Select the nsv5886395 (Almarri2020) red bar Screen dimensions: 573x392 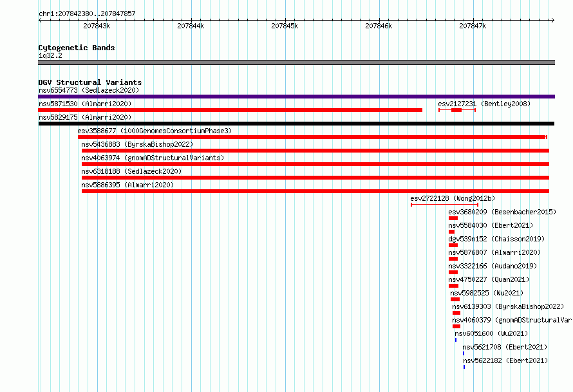[315, 191]
